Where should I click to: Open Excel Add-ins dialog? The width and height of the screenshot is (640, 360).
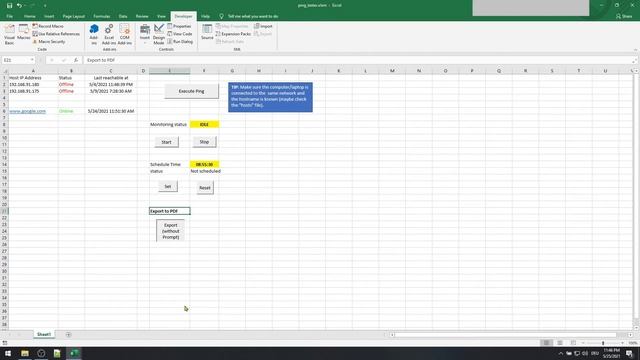point(109,34)
